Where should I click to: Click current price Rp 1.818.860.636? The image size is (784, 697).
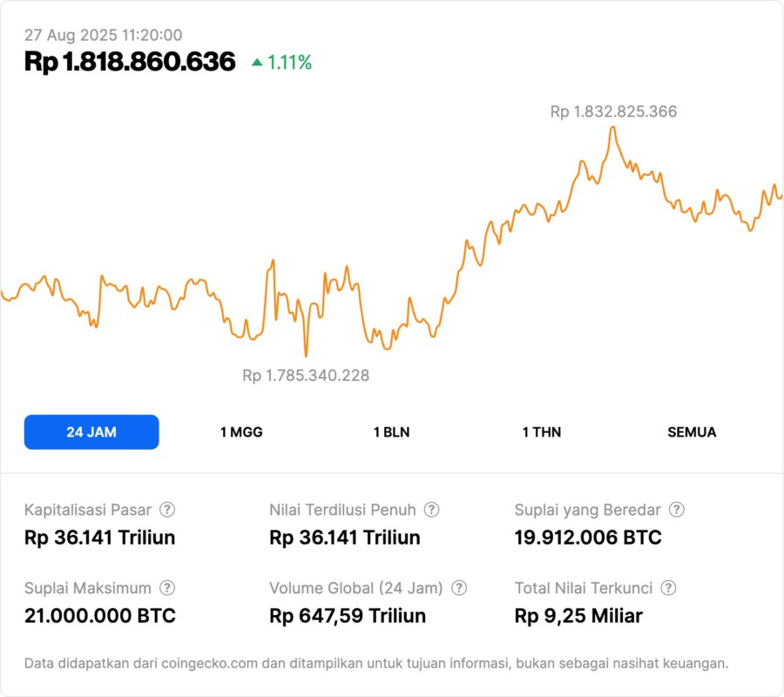[x=130, y=62]
